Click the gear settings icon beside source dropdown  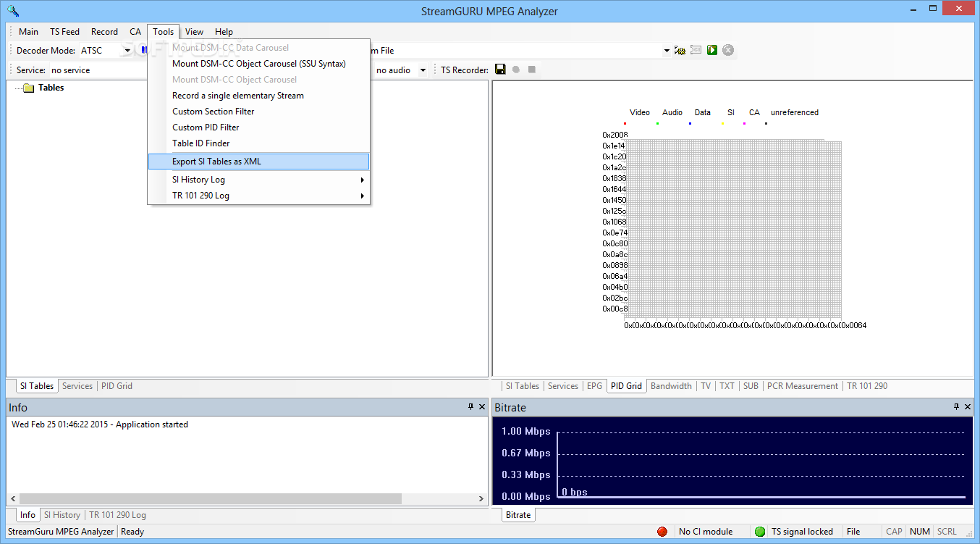[680, 50]
